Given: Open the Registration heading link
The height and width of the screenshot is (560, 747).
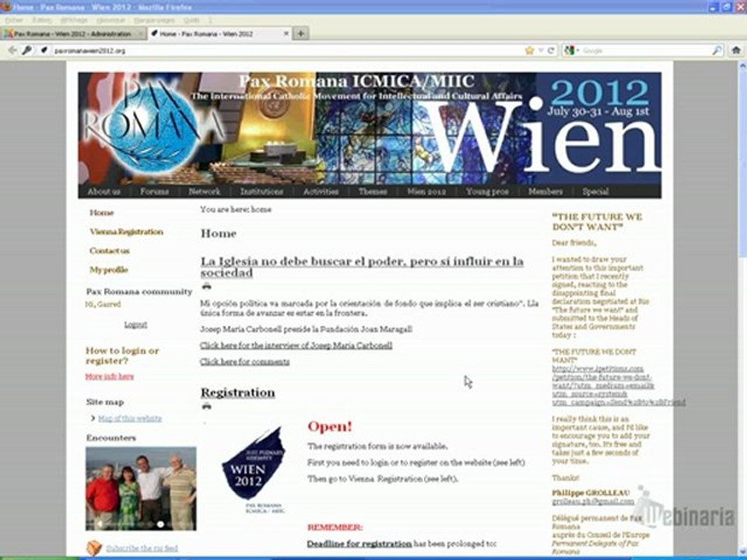Looking at the screenshot, I should 238,392.
